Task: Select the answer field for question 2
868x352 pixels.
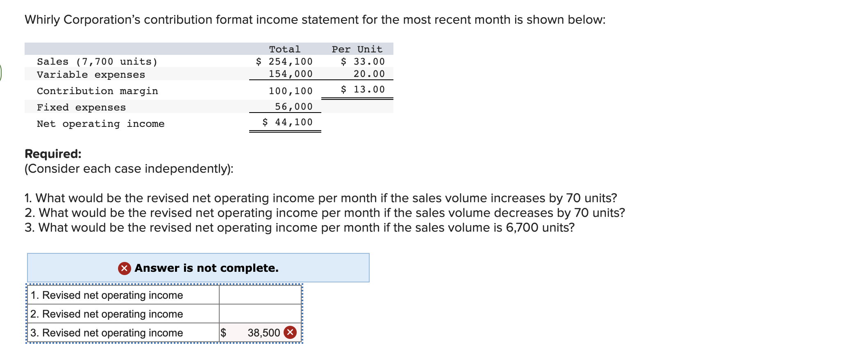Action: (x=259, y=314)
